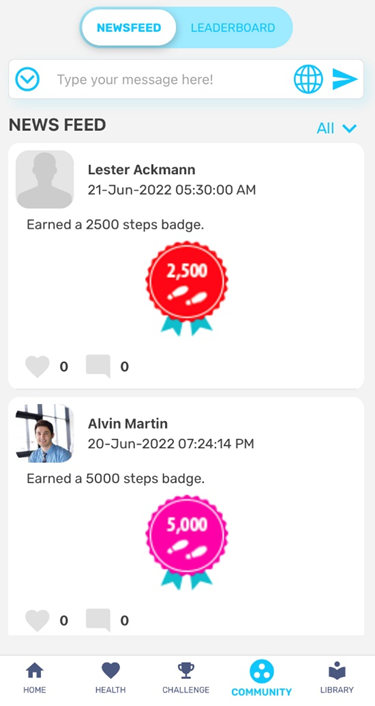Open Challenge trophy tab
The height and width of the screenshot is (706, 375).
coord(186,678)
